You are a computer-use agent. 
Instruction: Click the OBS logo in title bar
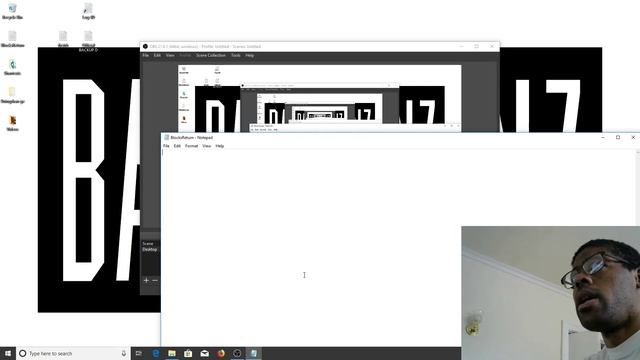coord(145,47)
